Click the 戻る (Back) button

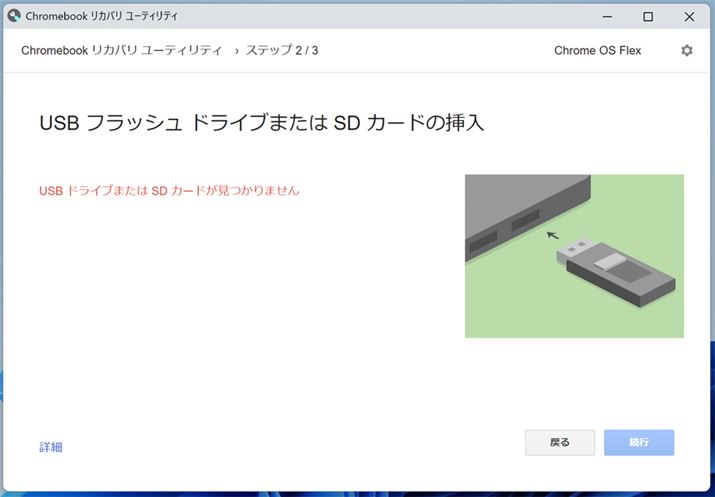[x=560, y=442]
